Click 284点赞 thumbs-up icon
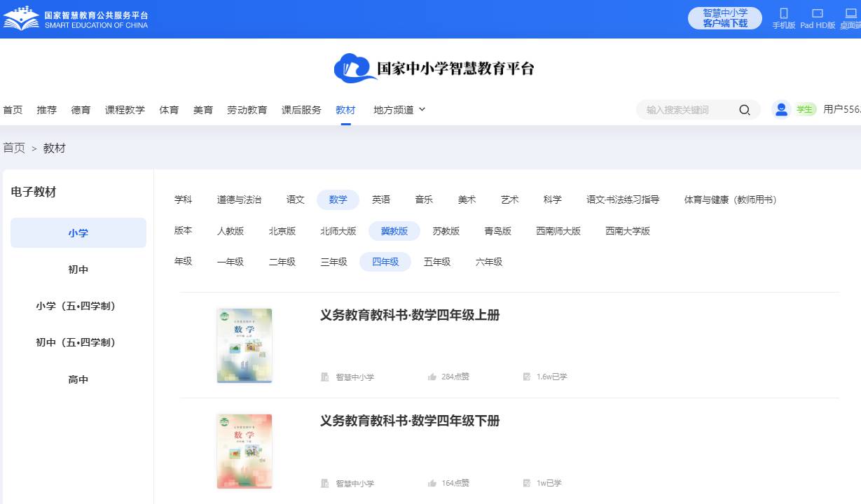The width and height of the screenshot is (861, 504). point(432,377)
